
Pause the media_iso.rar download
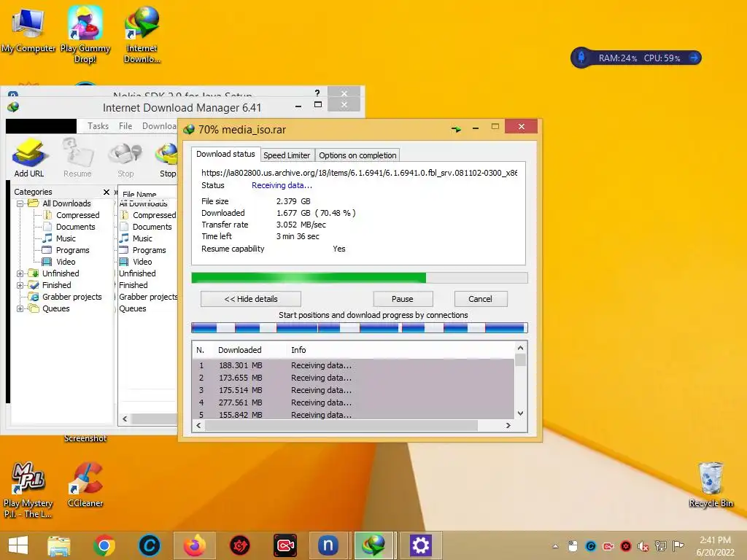[x=403, y=299]
